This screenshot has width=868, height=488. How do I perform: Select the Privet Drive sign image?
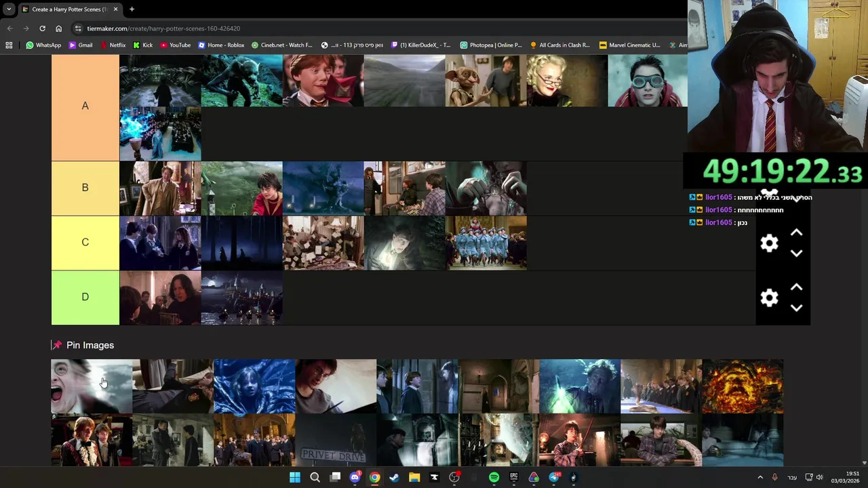336,440
